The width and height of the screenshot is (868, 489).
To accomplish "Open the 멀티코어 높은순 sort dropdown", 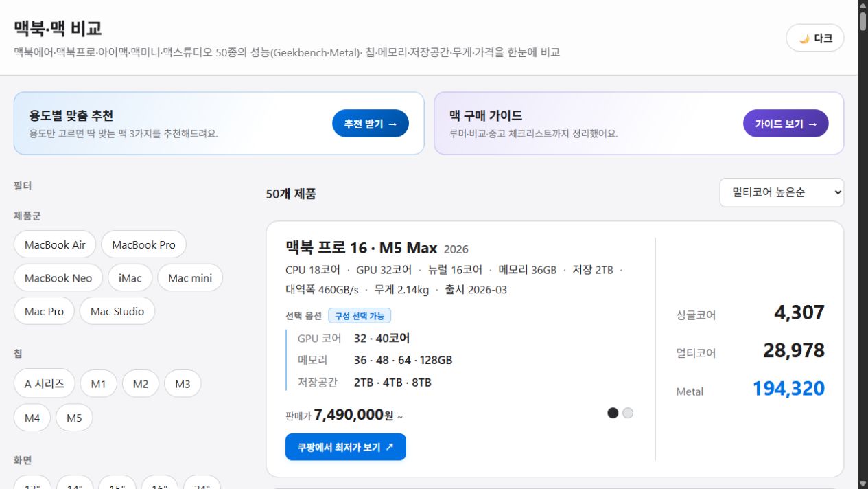I will tap(782, 193).
